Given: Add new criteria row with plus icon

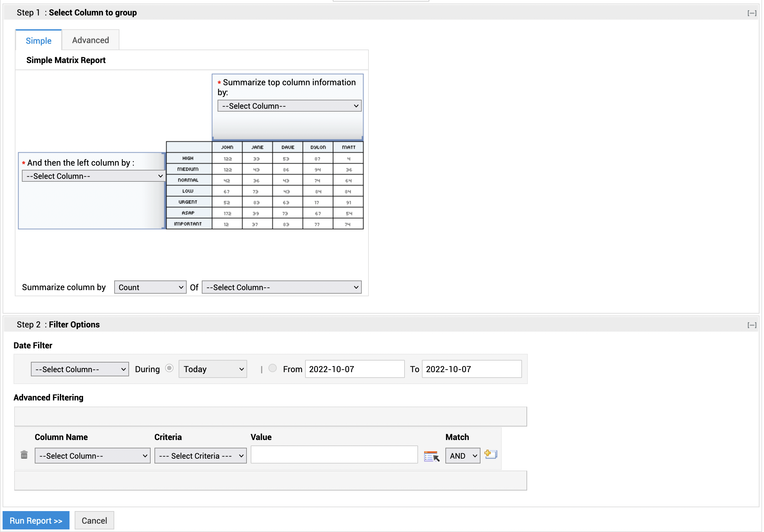Looking at the screenshot, I should (x=490, y=454).
